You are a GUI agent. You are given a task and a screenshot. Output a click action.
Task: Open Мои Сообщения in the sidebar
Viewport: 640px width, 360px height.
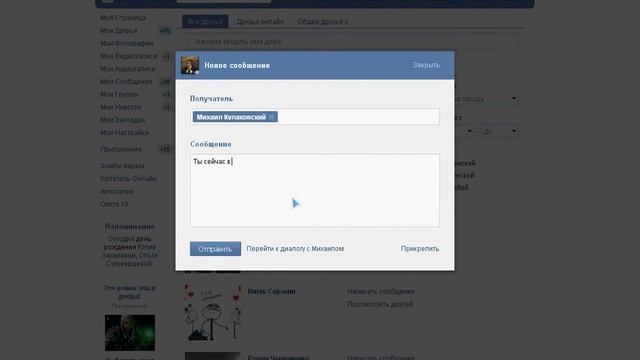coord(126,82)
